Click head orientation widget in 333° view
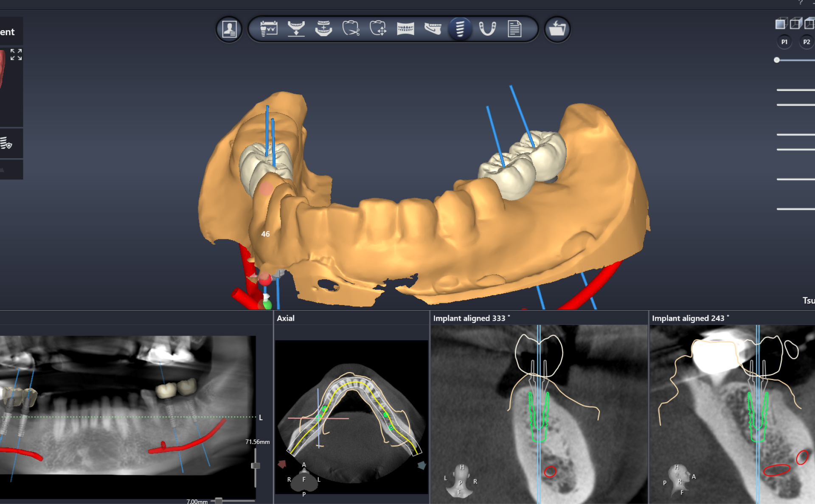Viewport: 815px width, 504px height. 460,481
